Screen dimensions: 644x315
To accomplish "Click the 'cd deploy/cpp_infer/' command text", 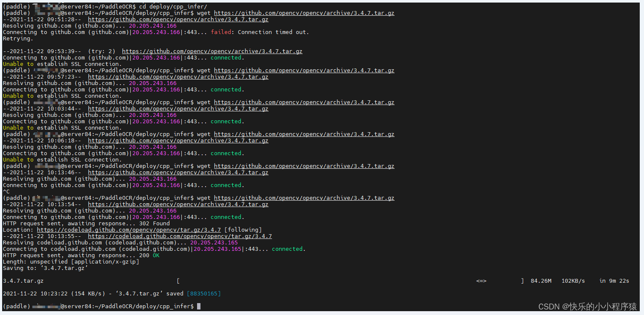I will (173, 7).
